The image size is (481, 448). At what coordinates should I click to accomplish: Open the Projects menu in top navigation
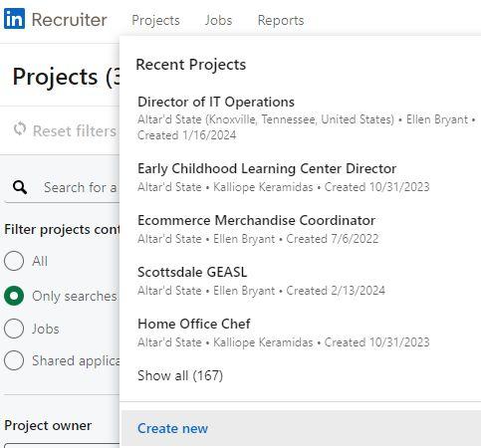click(155, 20)
